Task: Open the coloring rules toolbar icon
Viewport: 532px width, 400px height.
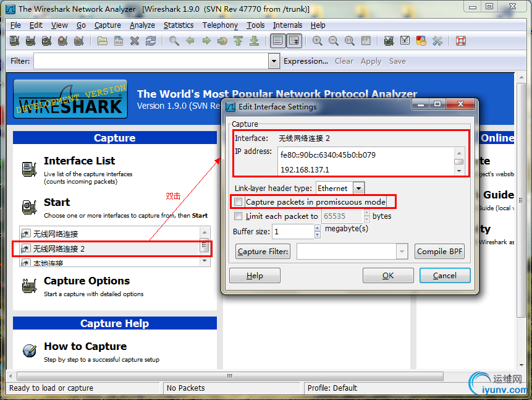Action: pos(421,41)
